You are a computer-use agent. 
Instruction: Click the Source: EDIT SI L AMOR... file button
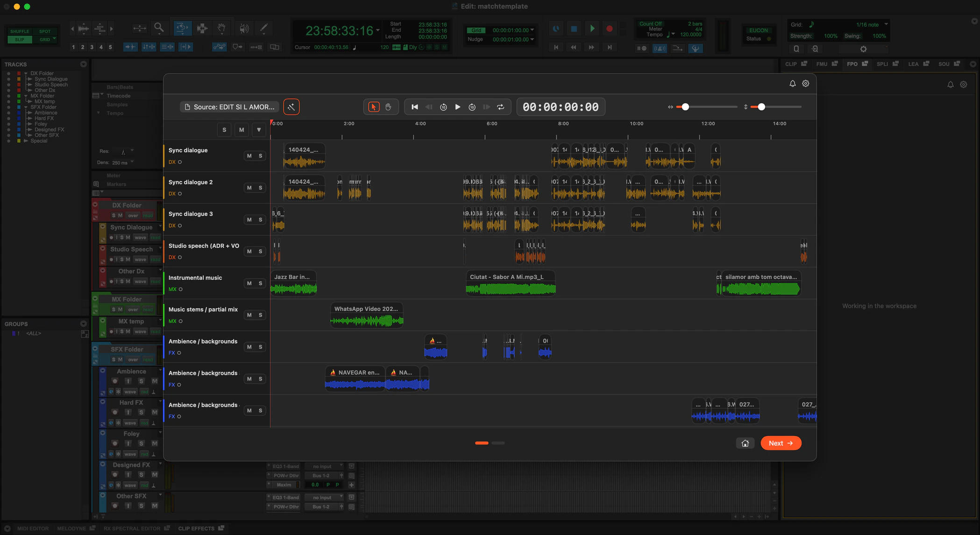click(x=229, y=107)
